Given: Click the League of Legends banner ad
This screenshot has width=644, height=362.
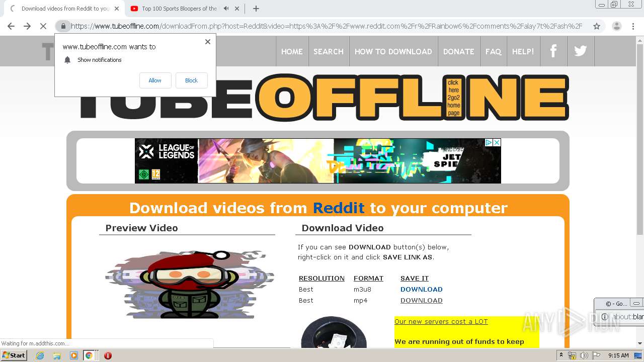Looking at the screenshot, I should (317, 161).
